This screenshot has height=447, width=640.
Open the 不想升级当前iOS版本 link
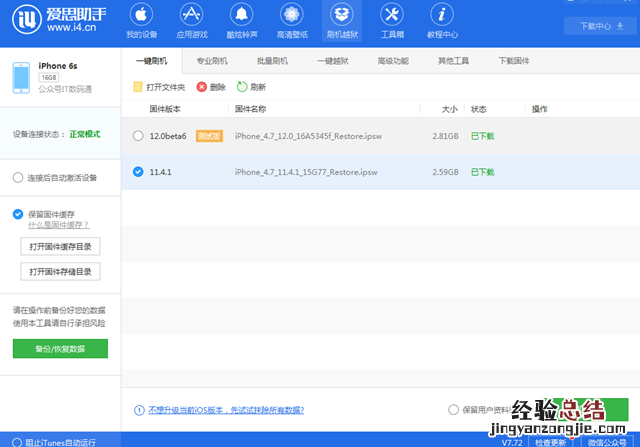226,410
